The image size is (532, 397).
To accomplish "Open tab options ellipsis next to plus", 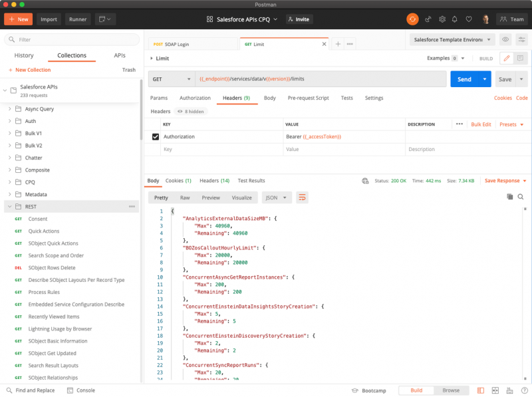I will pos(350,44).
